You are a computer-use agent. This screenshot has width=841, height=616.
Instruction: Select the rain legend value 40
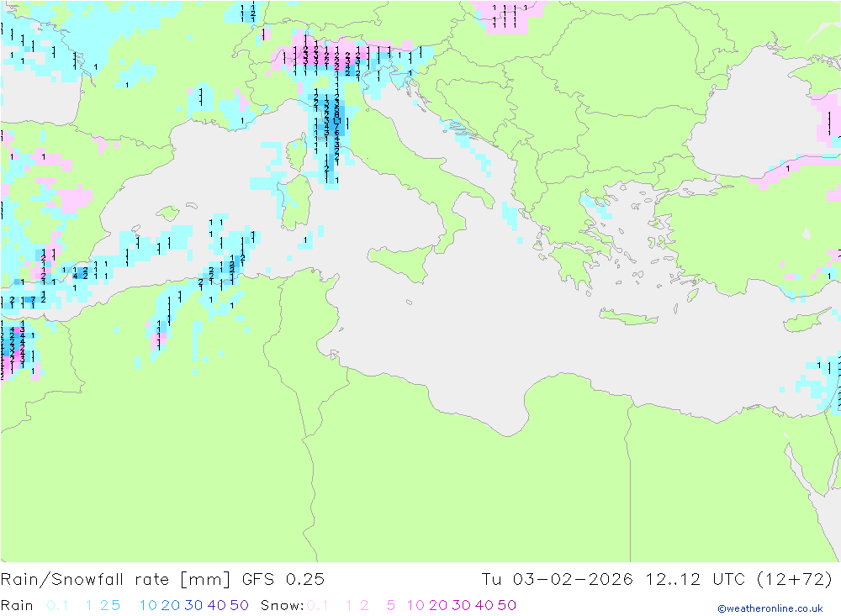(x=217, y=605)
